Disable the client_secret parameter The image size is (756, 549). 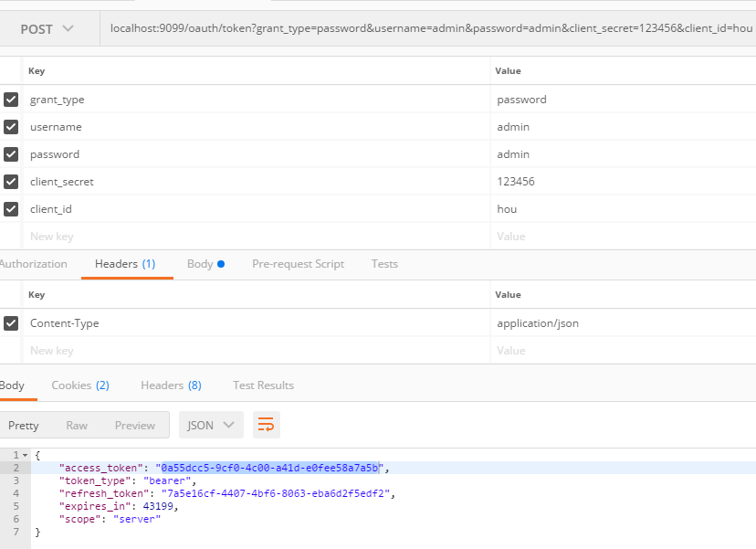[x=10, y=181]
